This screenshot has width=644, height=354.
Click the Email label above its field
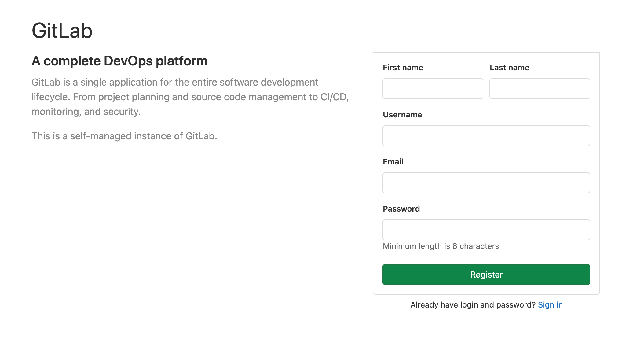tap(393, 162)
